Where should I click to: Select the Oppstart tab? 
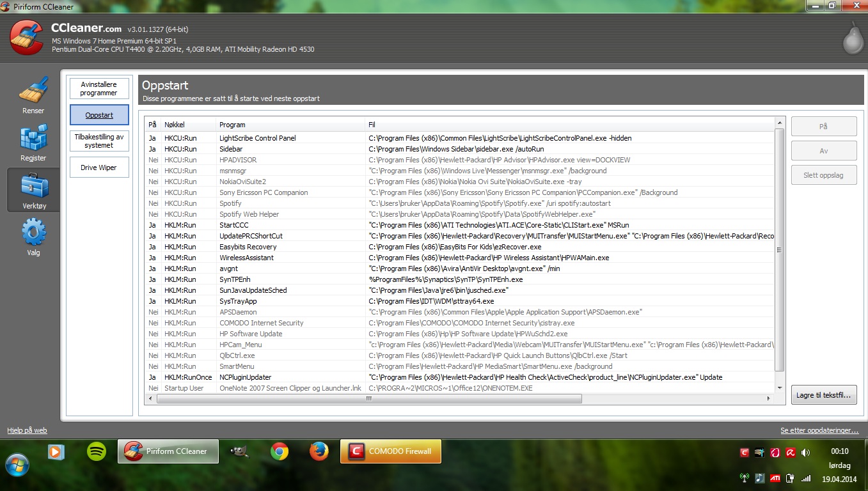point(99,115)
